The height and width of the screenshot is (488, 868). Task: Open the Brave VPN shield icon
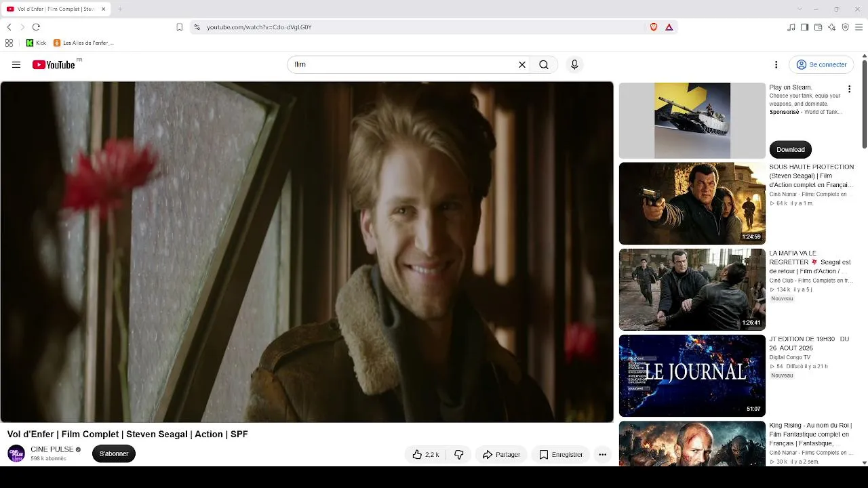(845, 27)
